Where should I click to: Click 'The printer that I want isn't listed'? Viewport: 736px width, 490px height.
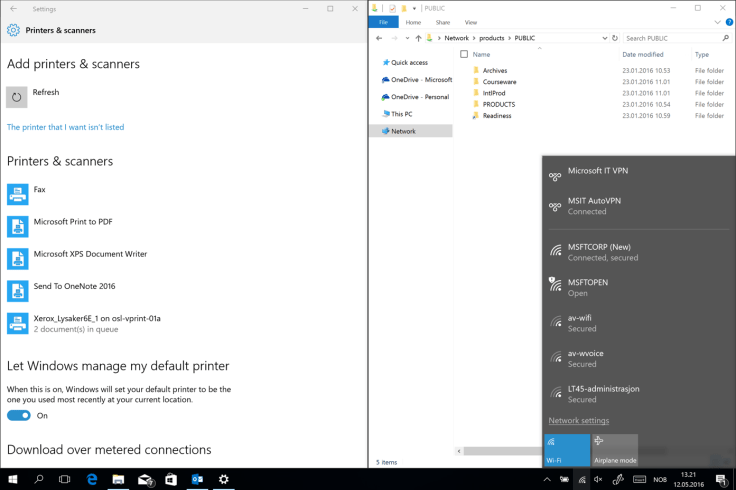click(x=66, y=127)
